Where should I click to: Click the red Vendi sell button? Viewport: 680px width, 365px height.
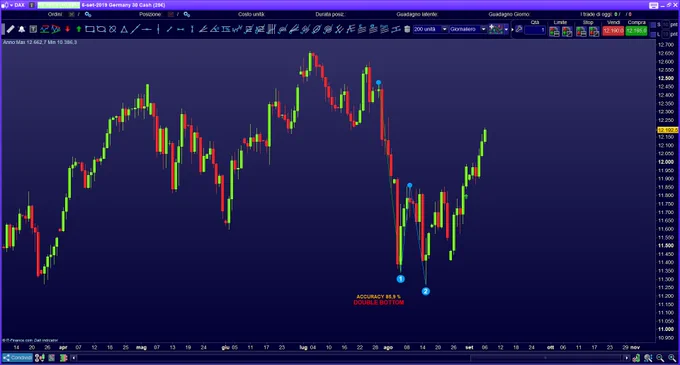(613, 31)
